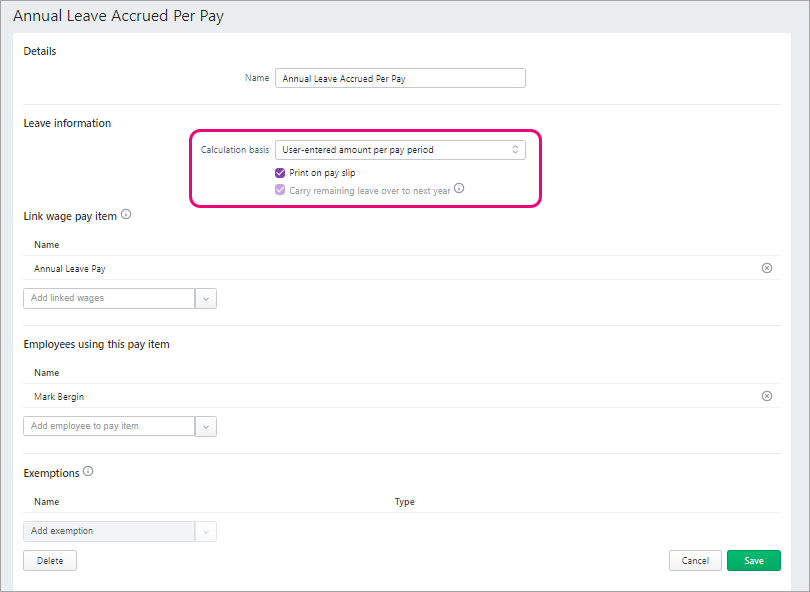
Task: Click the Add exemption field
Action: click(108, 531)
